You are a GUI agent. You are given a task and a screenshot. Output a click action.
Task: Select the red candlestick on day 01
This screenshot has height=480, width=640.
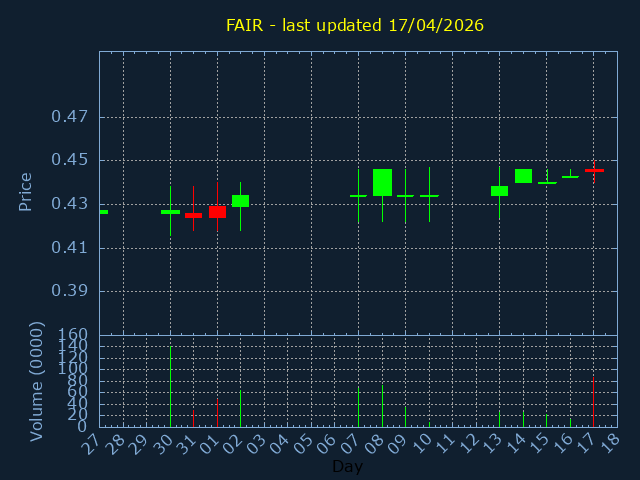click(217, 212)
